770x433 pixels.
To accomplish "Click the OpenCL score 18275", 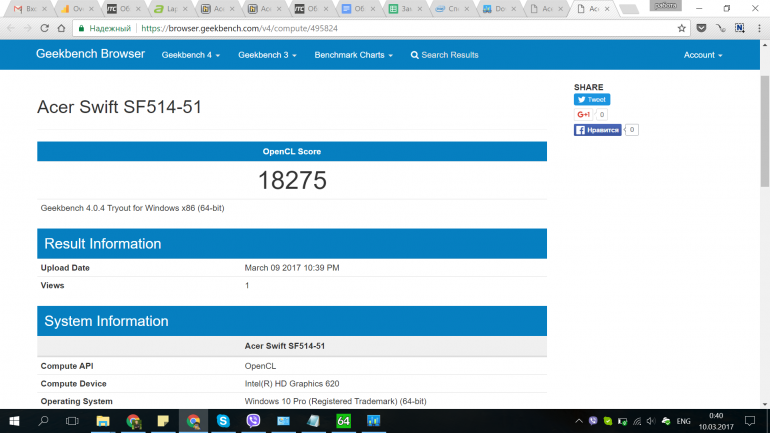I will (x=292, y=180).
